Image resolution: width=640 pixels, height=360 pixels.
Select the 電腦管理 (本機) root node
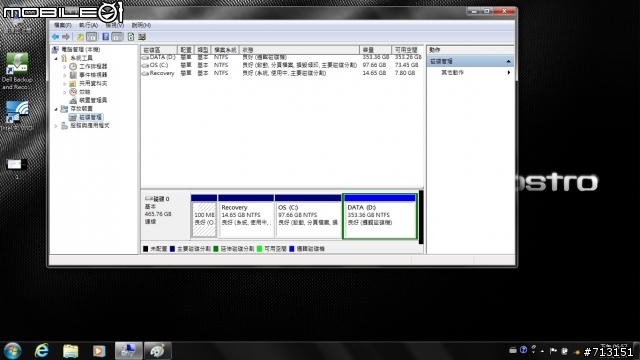(80, 50)
